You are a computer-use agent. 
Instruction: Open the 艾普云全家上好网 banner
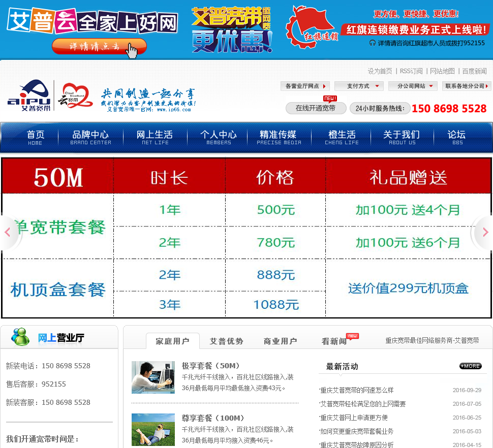93,21
